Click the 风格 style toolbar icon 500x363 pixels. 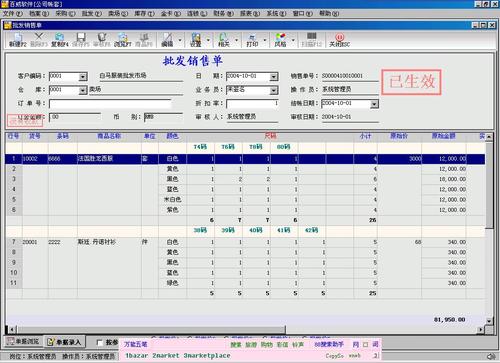click(280, 39)
